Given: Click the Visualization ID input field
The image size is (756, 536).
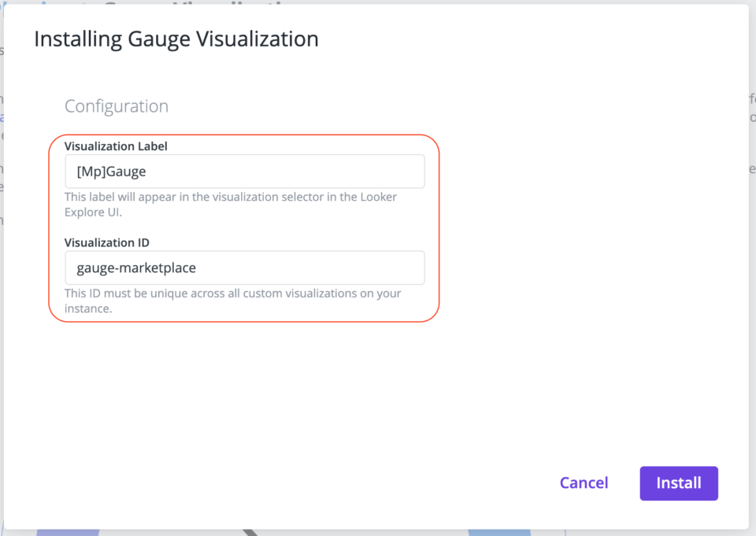Looking at the screenshot, I should [244, 268].
